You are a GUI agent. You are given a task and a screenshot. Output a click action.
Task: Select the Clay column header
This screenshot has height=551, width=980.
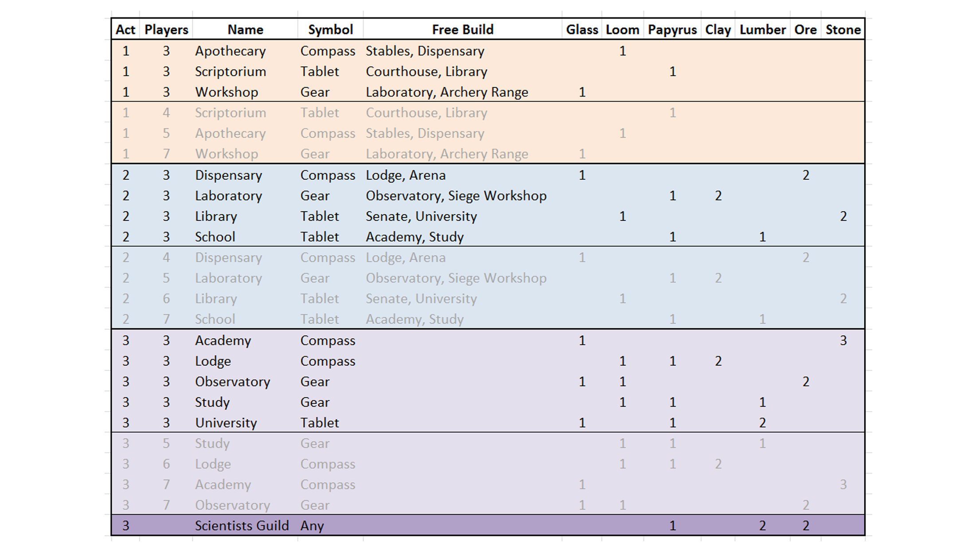click(718, 30)
